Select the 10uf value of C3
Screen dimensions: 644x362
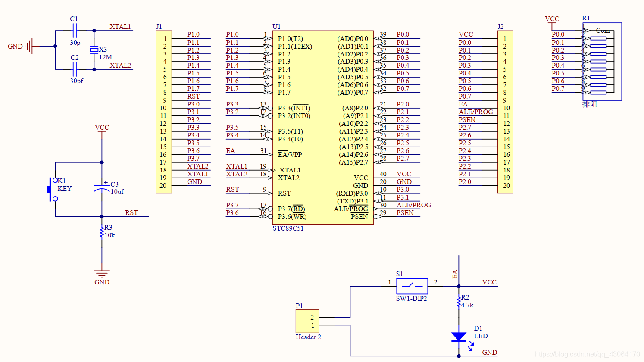pyautogui.click(x=117, y=192)
